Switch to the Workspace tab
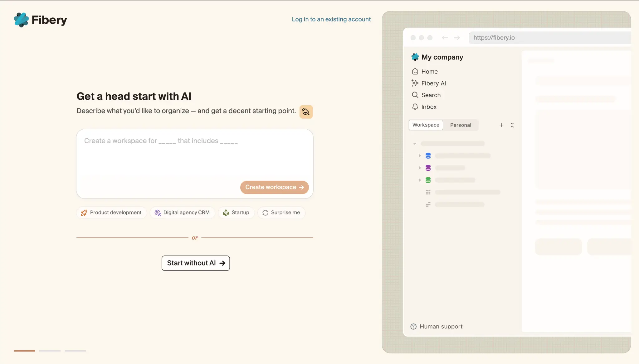Screen dimensions: 639x364 coord(426,125)
